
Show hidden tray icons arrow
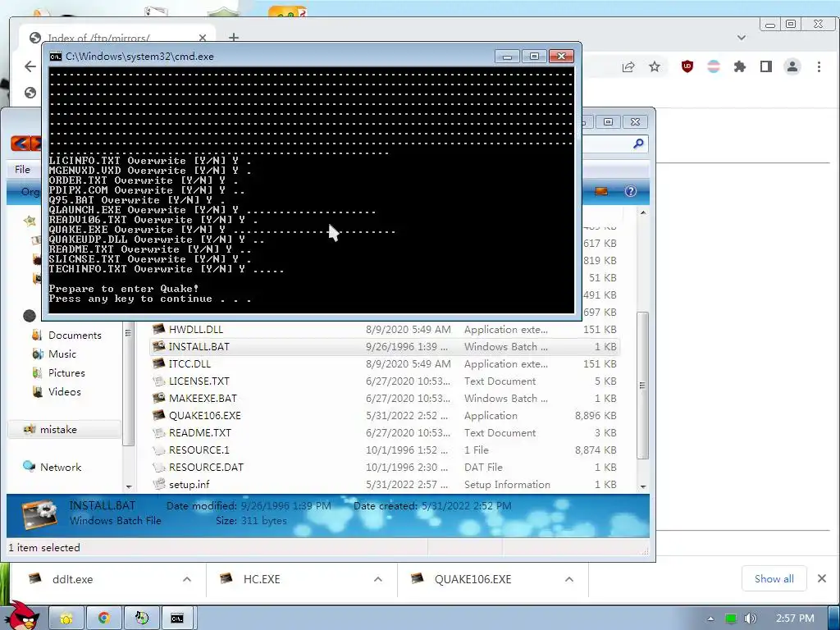(711, 619)
